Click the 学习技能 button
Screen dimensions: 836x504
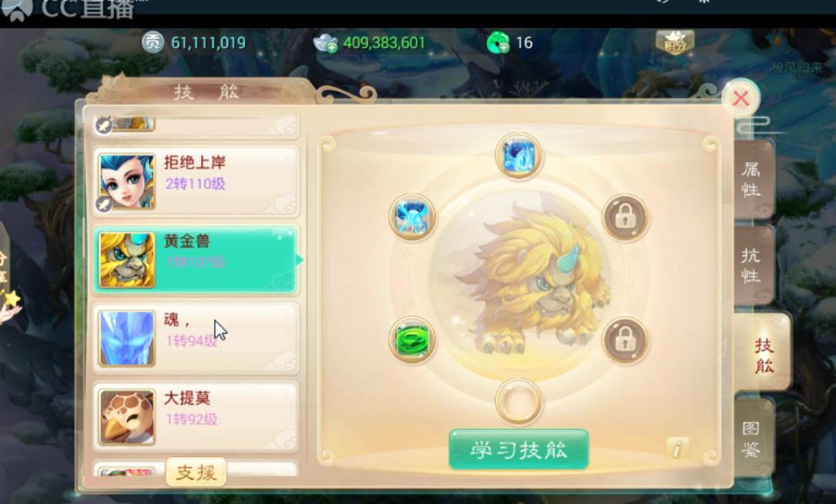pos(519,449)
